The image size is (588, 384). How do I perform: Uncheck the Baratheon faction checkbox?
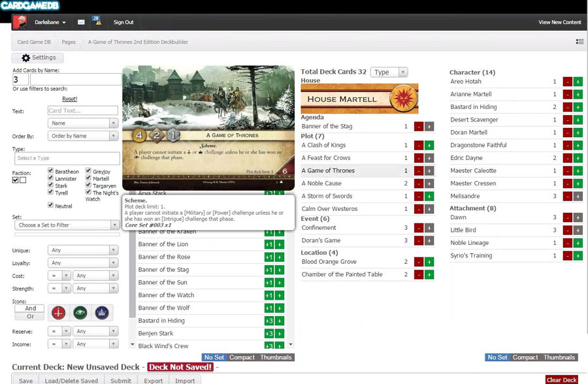(x=50, y=170)
